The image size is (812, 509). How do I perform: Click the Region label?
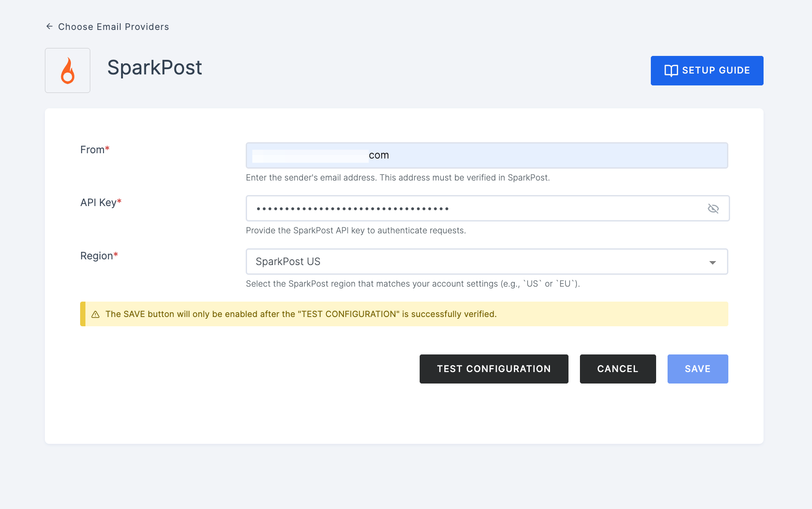(99, 256)
